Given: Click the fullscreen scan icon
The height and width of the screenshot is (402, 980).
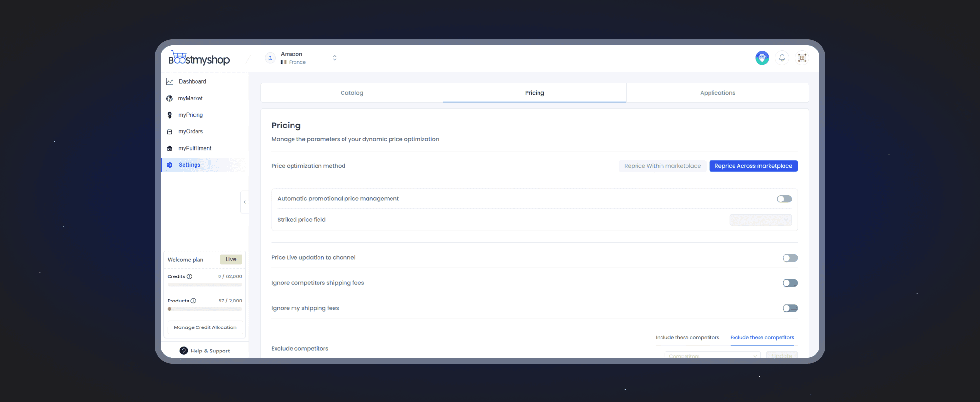Looking at the screenshot, I should tap(802, 58).
